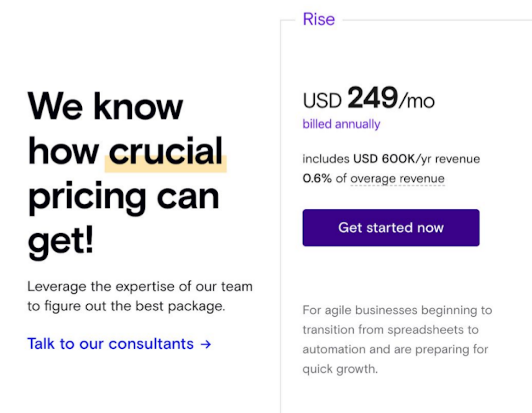532x413 pixels.
Task: Click the "For agile businesses beginning to" line
Action: click(397, 310)
